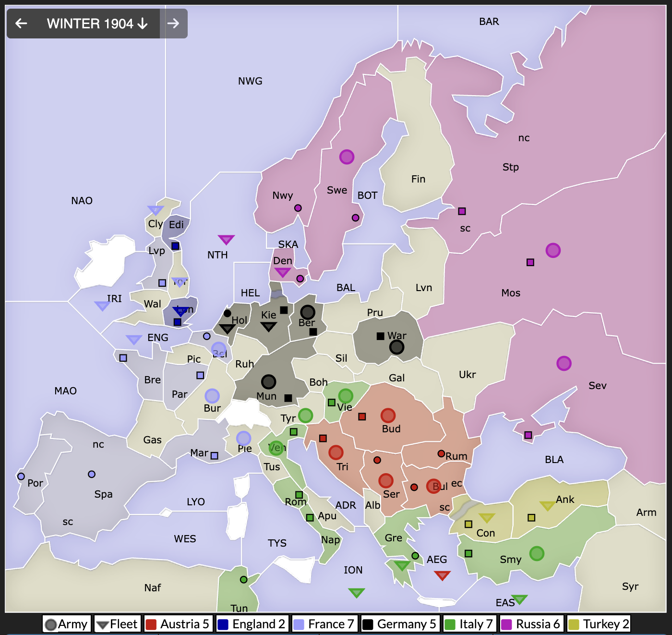Select the Turkish fleet in Ank
This screenshot has height=635, width=672.
coord(548,506)
